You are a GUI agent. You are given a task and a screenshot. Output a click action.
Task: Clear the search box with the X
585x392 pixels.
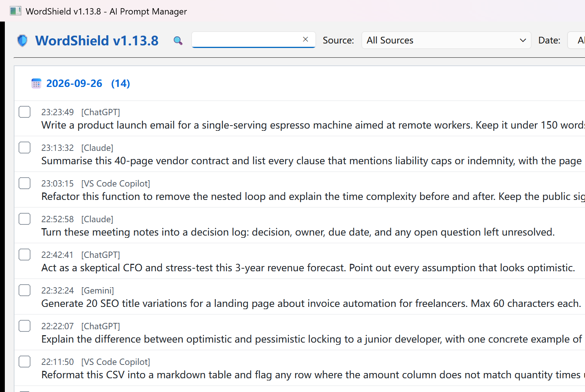(x=305, y=39)
